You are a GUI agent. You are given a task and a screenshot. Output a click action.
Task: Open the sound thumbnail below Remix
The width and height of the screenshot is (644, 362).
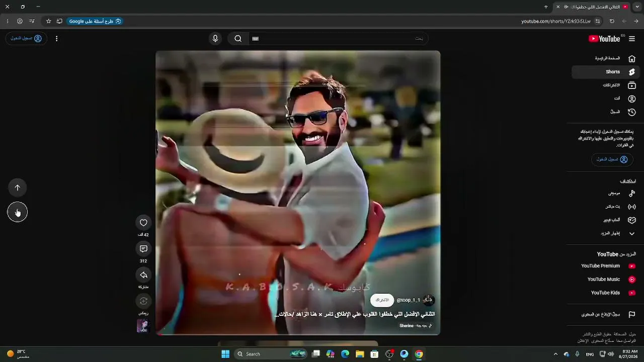click(x=143, y=326)
